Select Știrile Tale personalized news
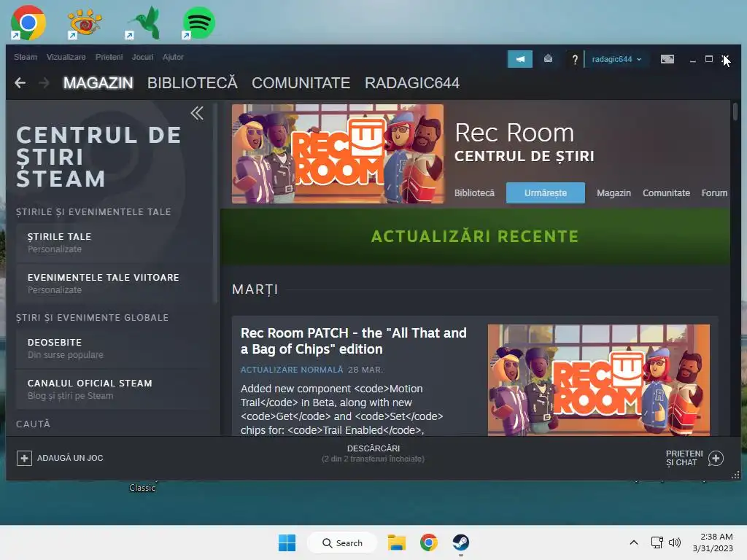The height and width of the screenshot is (560, 747). [x=113, y=243]
